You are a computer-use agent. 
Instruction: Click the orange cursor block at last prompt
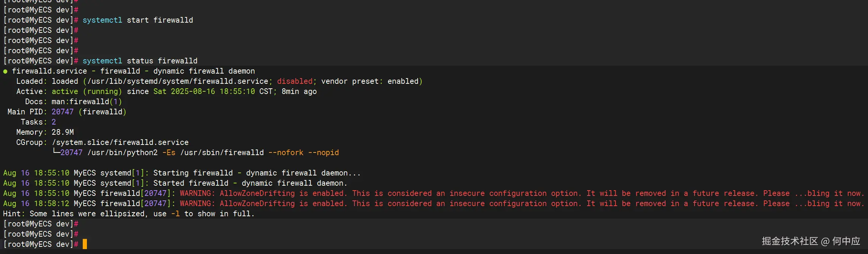pyautogui.click(x=85, y=244)
